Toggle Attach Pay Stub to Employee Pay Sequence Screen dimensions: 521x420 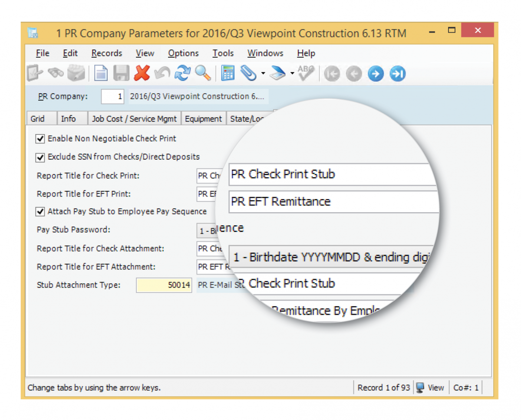(40, 212)
